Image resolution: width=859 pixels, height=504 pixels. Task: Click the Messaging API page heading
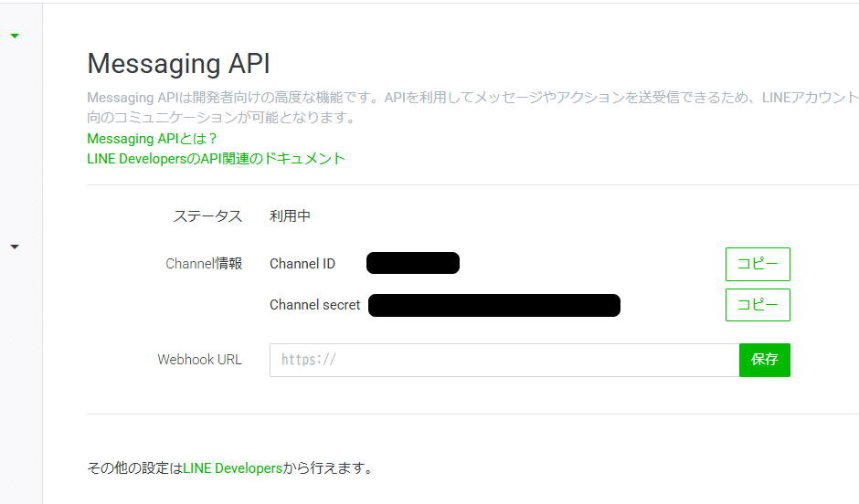[178, 64]
